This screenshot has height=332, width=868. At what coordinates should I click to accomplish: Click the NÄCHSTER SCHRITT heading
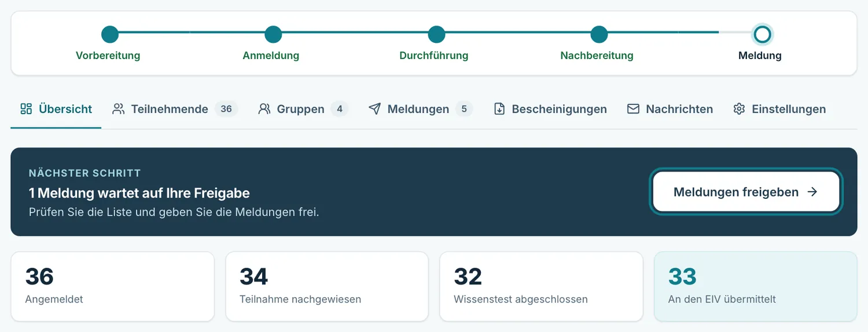(x=85, y=173)
